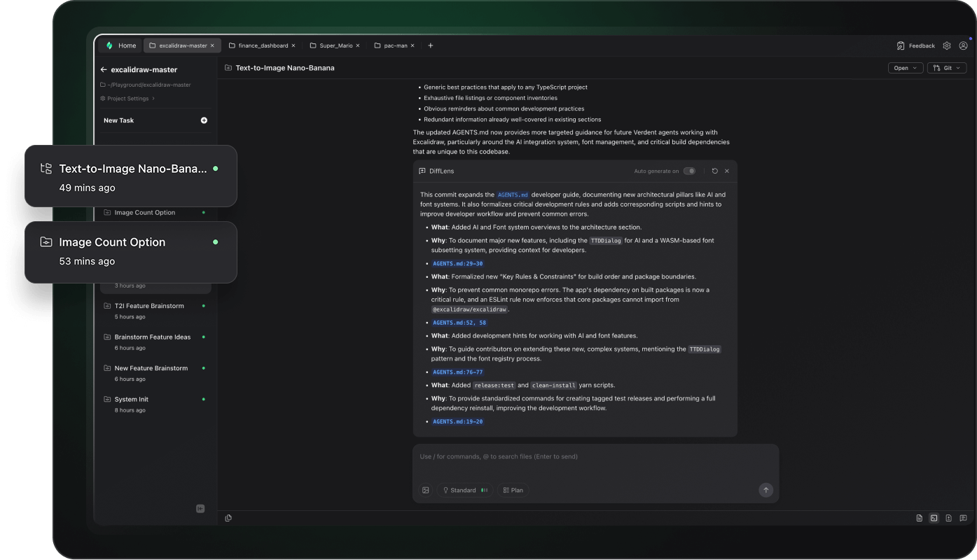Image resolution: width=977 pixels, height=560 pixels.
Task: Toggle the Auto generate switch
Action: click(689, 171)
